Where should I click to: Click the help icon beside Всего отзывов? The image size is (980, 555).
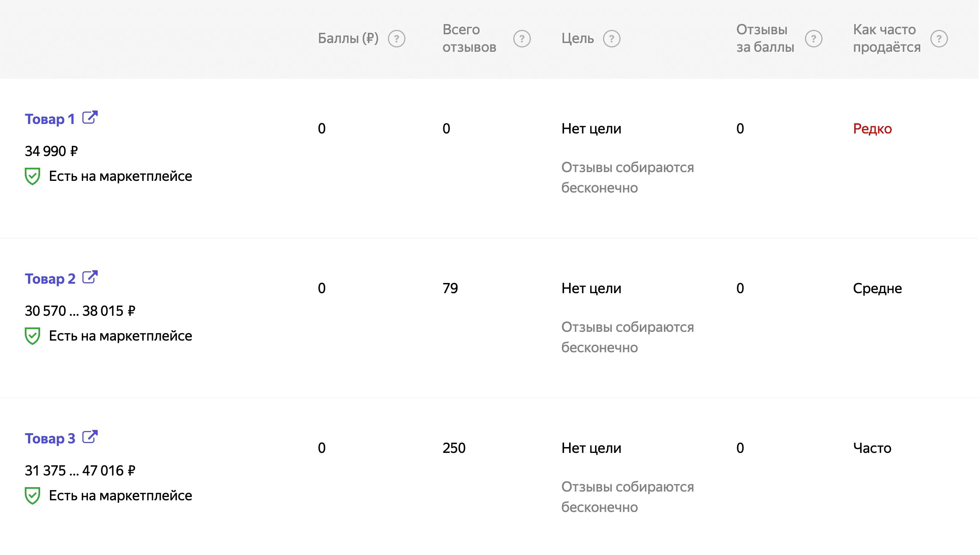coord(522,39)
